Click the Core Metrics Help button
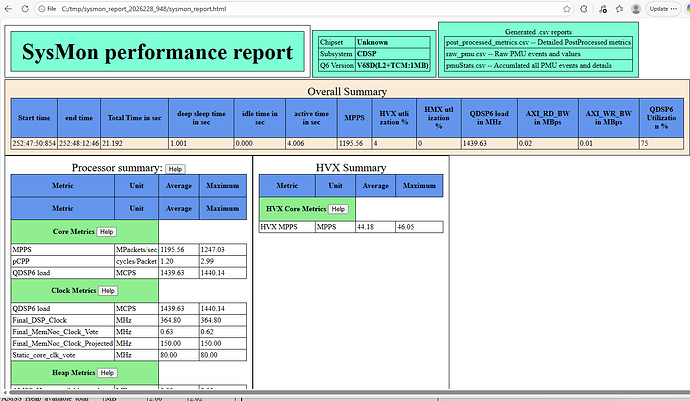Screen dimensions: 690x401 (x=106, y=231)
